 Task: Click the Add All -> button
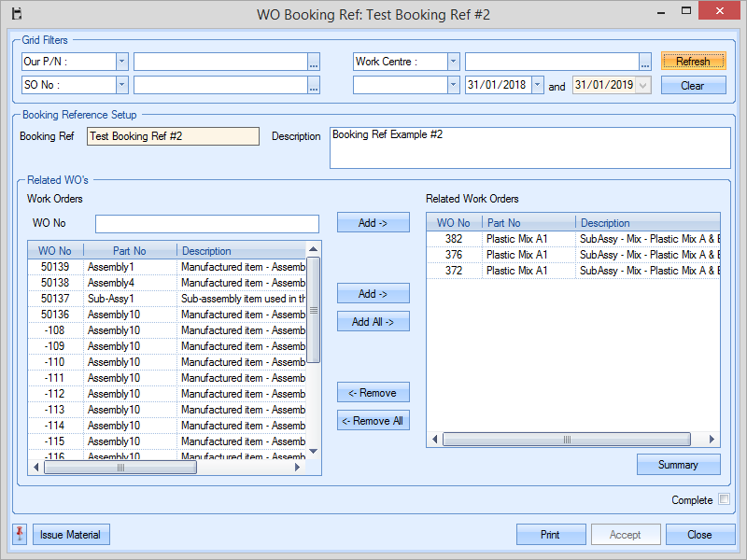[x=373, y=322]
